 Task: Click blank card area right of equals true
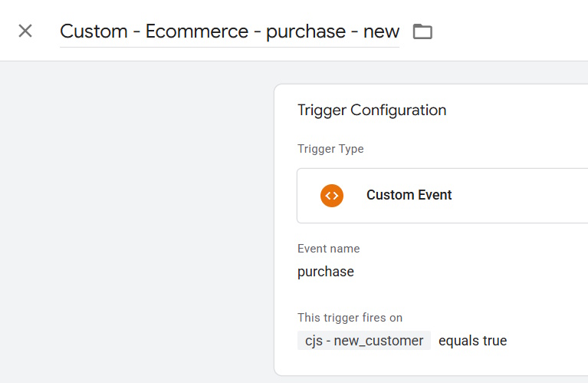coord(548,341)
